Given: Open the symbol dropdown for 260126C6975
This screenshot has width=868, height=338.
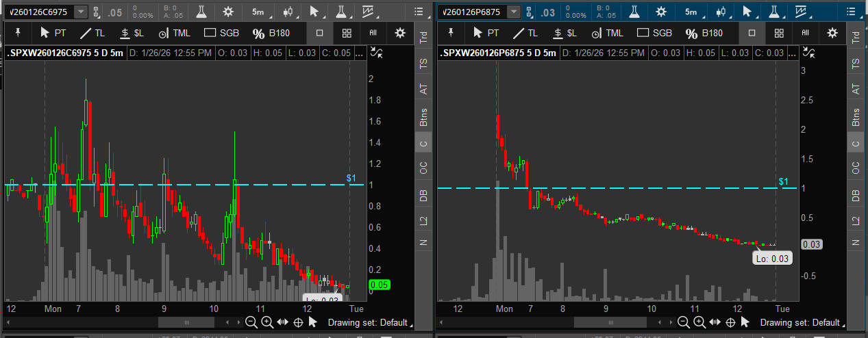Looking at the screenshot, I should (81, 12).
